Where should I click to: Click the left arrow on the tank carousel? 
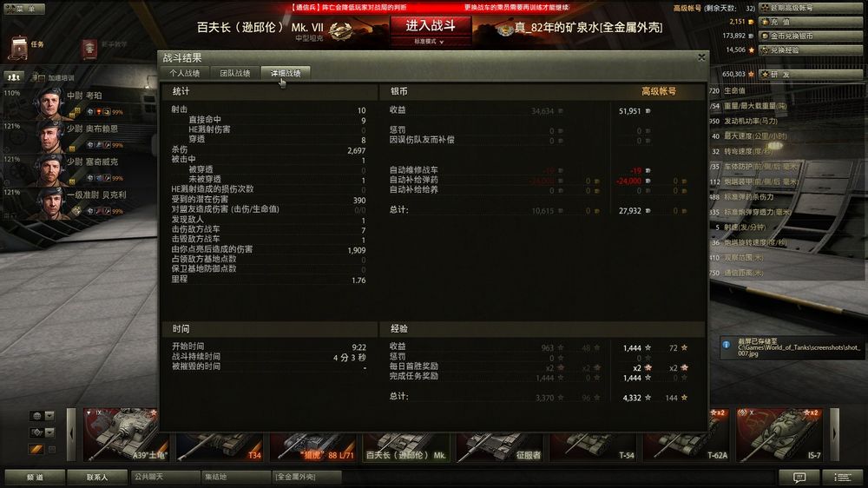[x=71, y=435]
